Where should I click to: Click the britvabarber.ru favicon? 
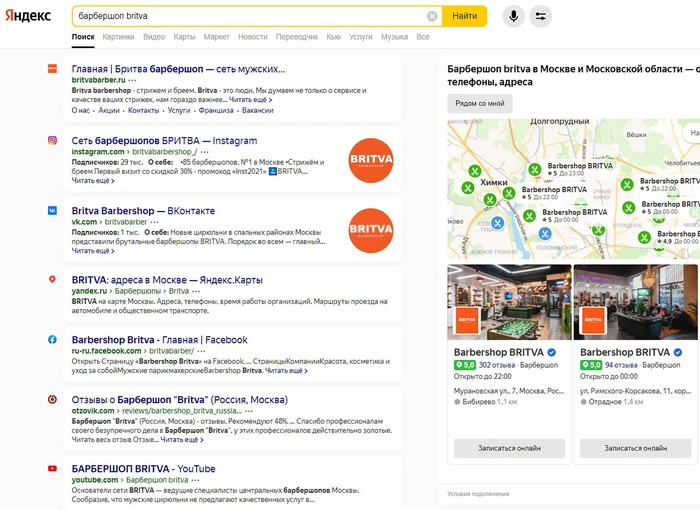tap(52, 68)
